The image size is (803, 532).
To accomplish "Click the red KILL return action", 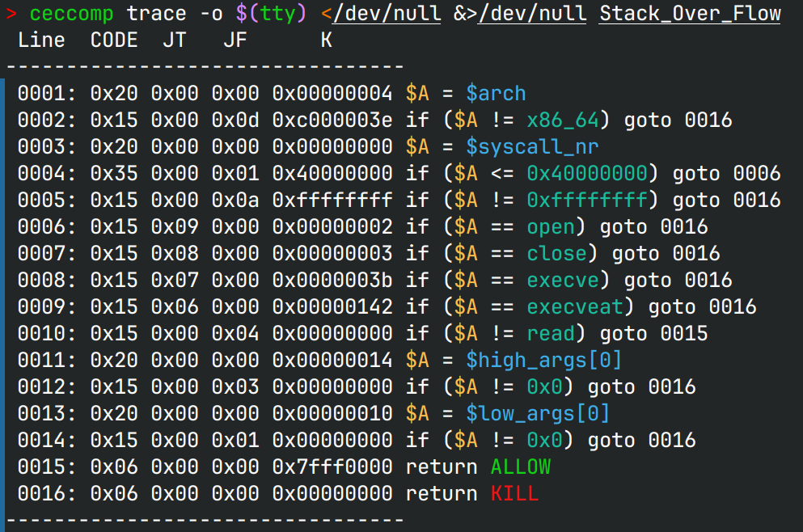I will click(514, 494).
